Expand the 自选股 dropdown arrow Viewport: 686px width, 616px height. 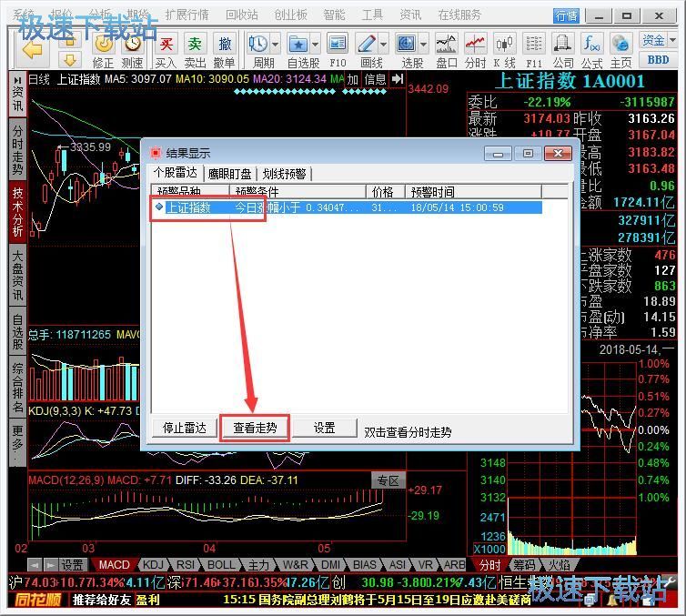[315, 45]
